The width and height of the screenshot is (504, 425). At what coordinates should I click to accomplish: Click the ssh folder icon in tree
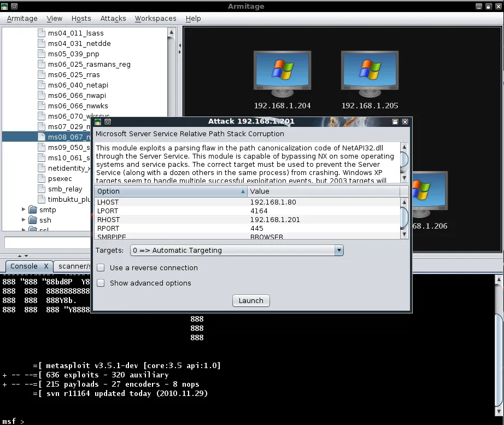point(33,220)
